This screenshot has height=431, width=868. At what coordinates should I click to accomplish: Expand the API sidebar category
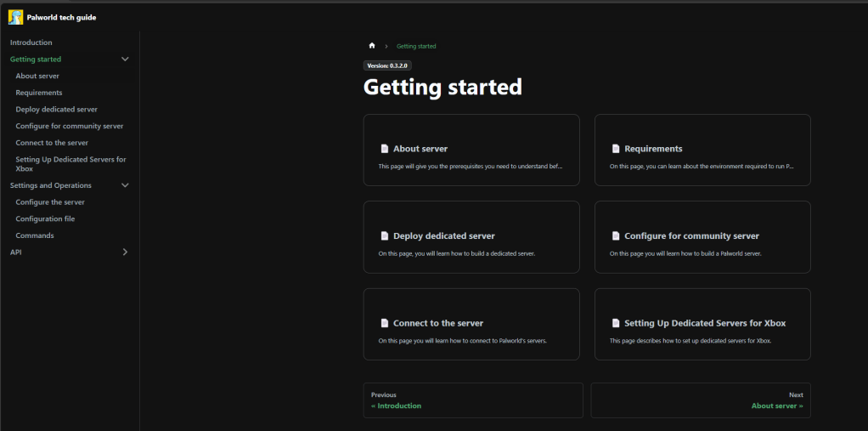(125, 252)
